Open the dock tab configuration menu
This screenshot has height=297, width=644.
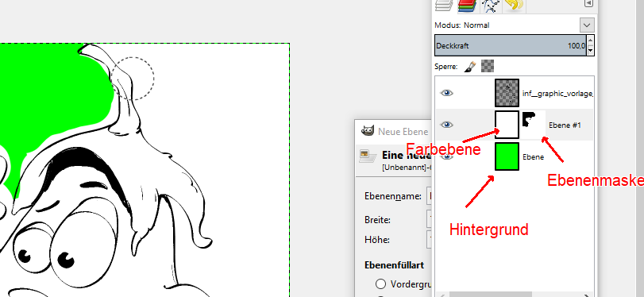click(589, 3)
